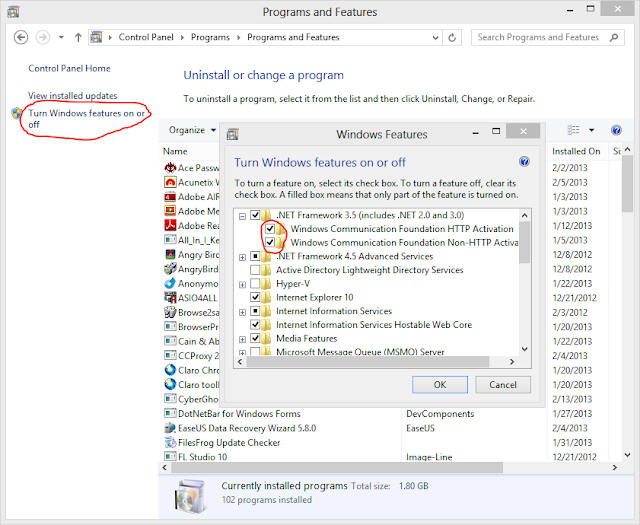Open Control Panel Home link

click(69, 68)
